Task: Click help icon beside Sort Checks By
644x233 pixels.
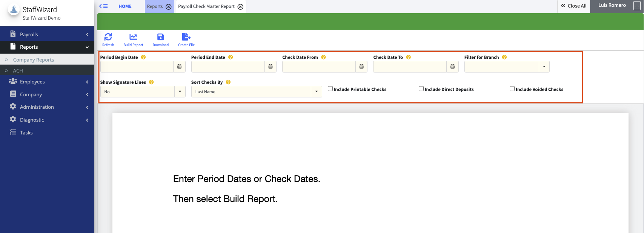Action: click(x=228, y=82)
